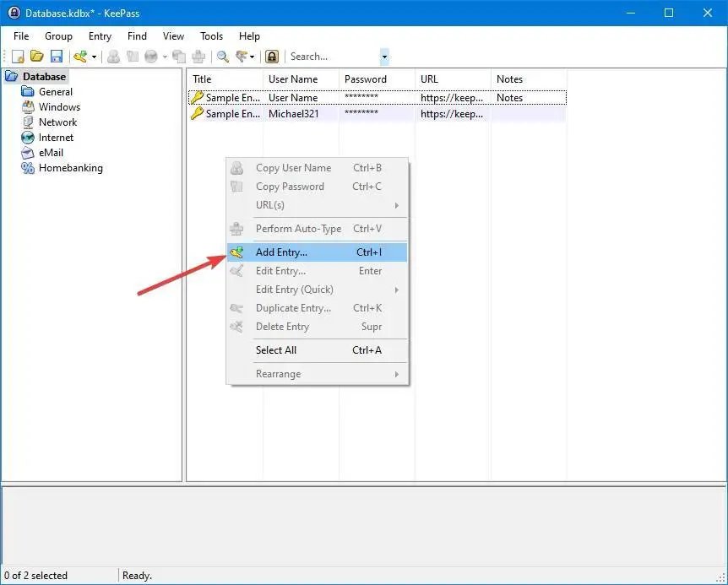Click 'User Name' cell in first entry row
The height and width of the screenshot is (585, 728).
[x=293, y=98]
